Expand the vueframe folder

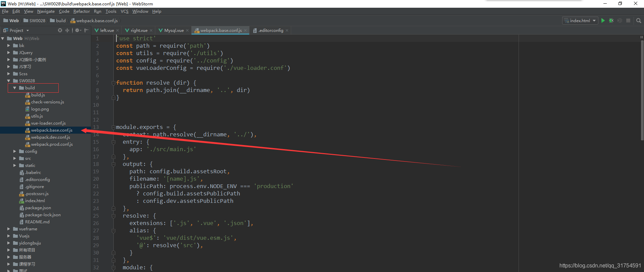click(8, 229)
